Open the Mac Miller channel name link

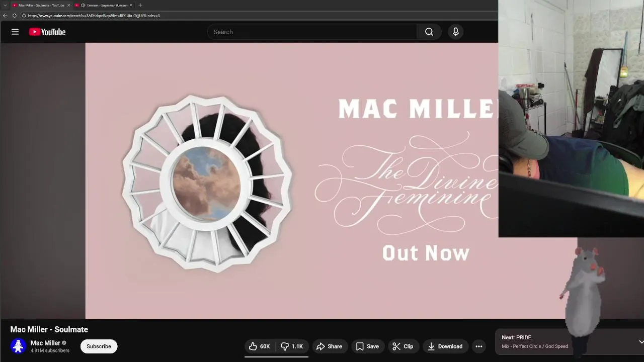pos(45,343)
